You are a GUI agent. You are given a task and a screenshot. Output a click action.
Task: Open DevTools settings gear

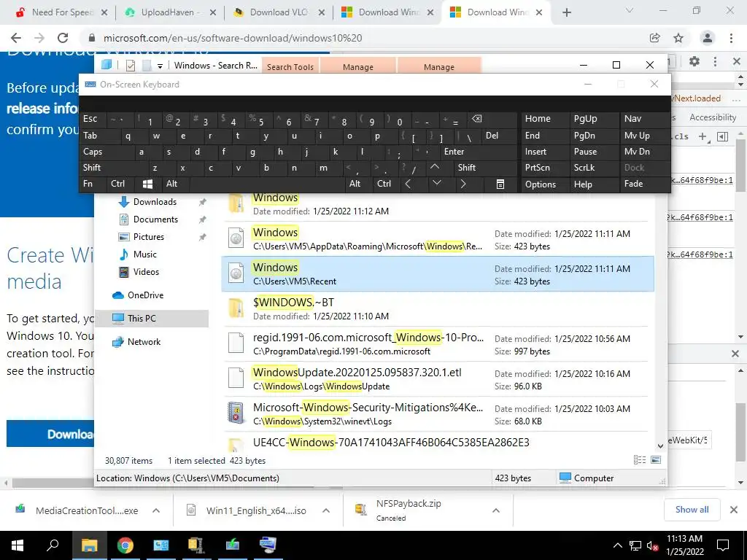(x=694, y=61)
